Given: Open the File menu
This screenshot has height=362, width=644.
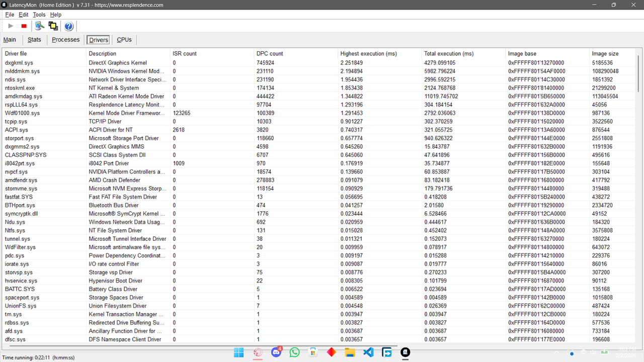Looking at the screenshot, I should pyautogui.click(x=10, y=15).
